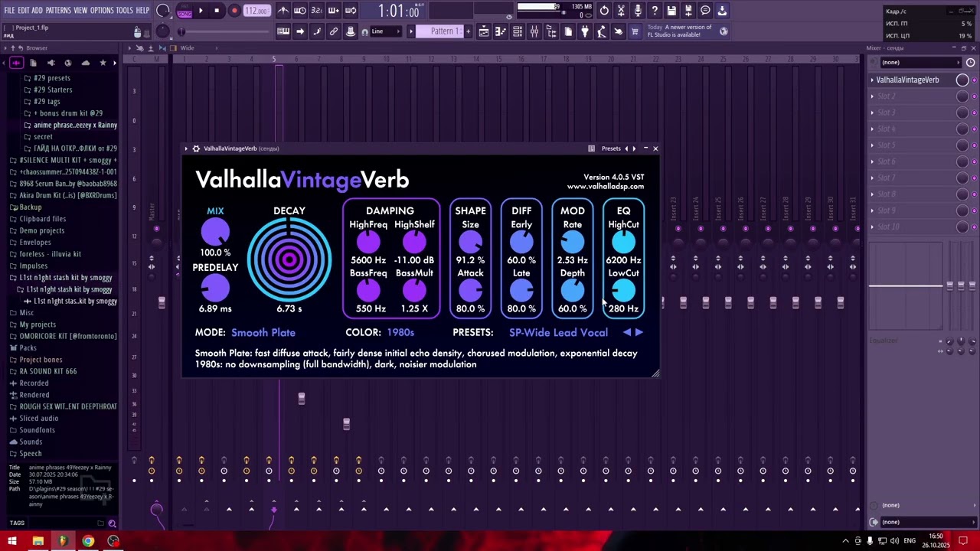Stop playback with the stop button
The height and width of the screenshot is (551, 980).
(x=217, y=11)
